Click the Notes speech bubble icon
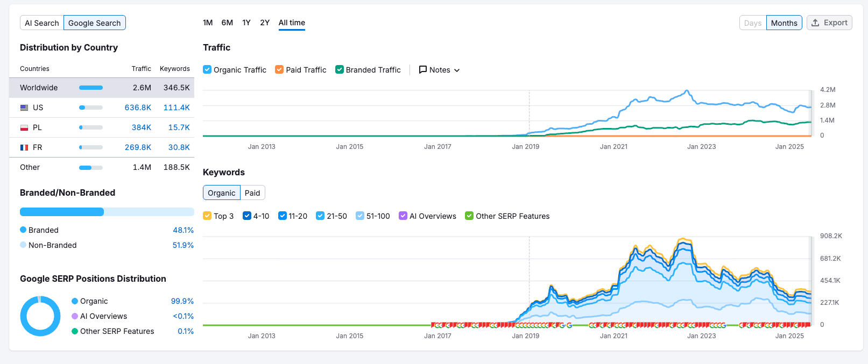This screenshot has width=868, height=364. (x=423, y=70)
